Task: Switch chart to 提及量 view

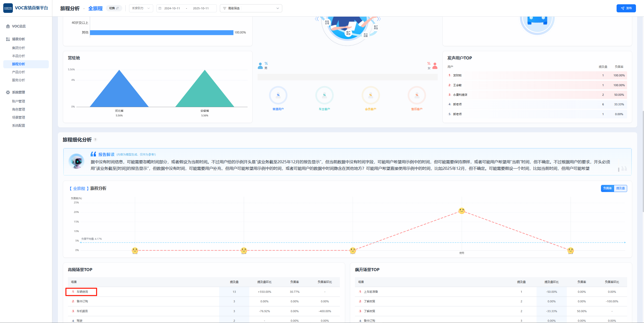Action: 620,188
